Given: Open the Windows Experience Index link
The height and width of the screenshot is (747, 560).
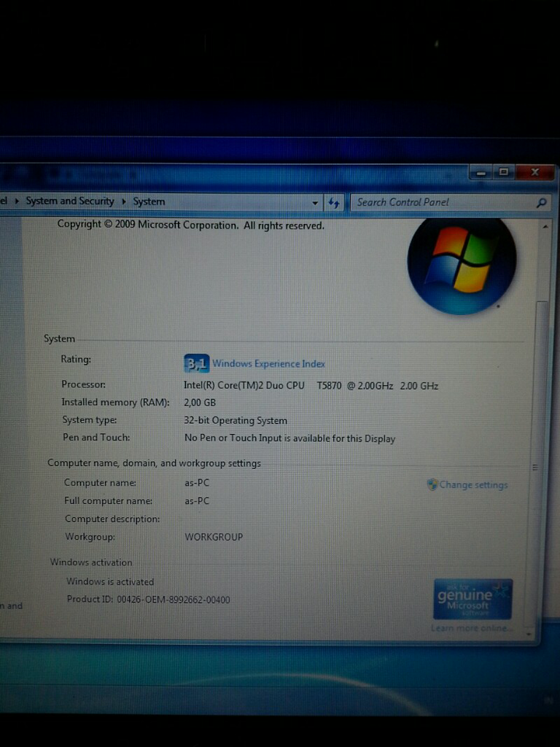Looking at the screenshot, I should tap(268, 364).
